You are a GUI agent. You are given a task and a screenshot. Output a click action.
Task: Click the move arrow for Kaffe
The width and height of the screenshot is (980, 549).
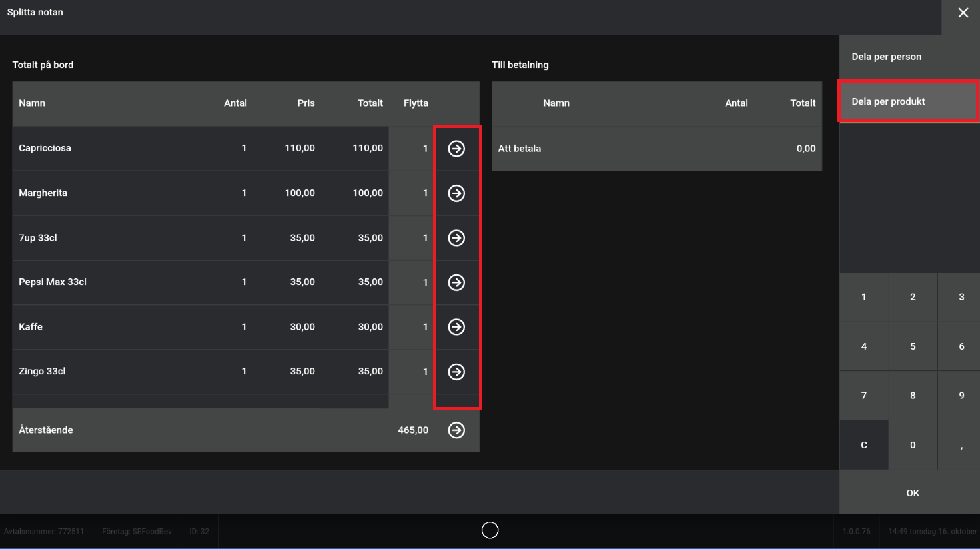click(x=456, y=327)
